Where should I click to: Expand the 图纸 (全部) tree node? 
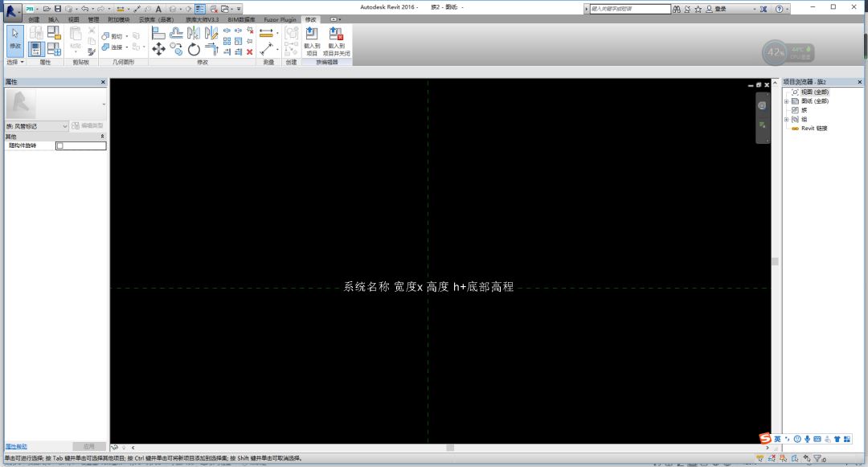(786, 101)
